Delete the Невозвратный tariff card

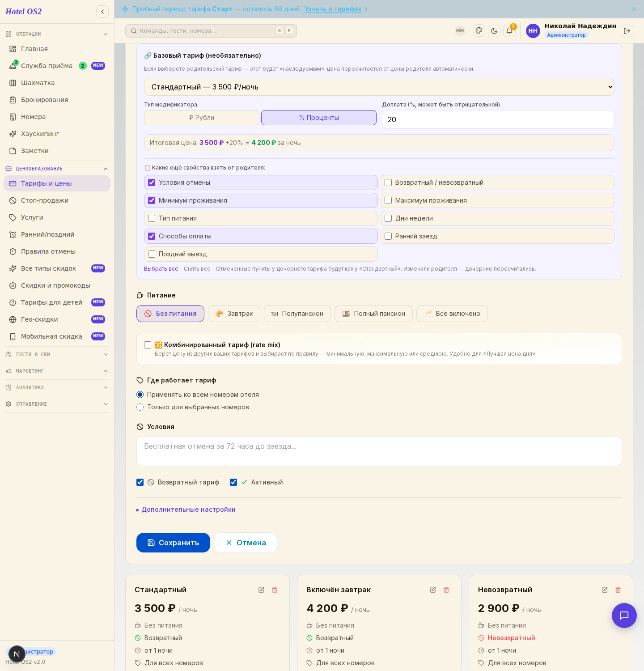[x=618, y=590]
